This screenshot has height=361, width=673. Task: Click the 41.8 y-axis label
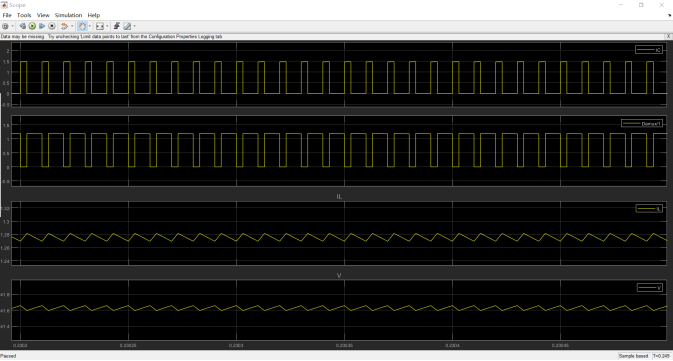[x=5, y=295]
